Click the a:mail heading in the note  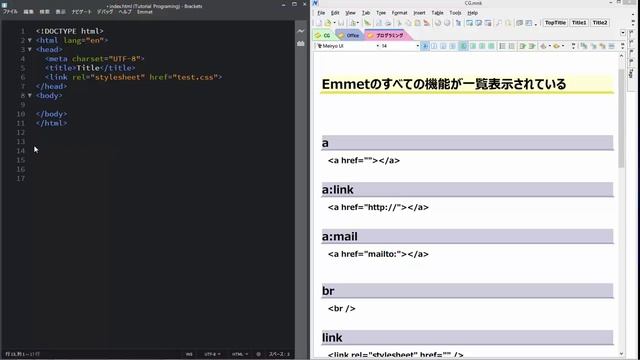tap(340, 237)
